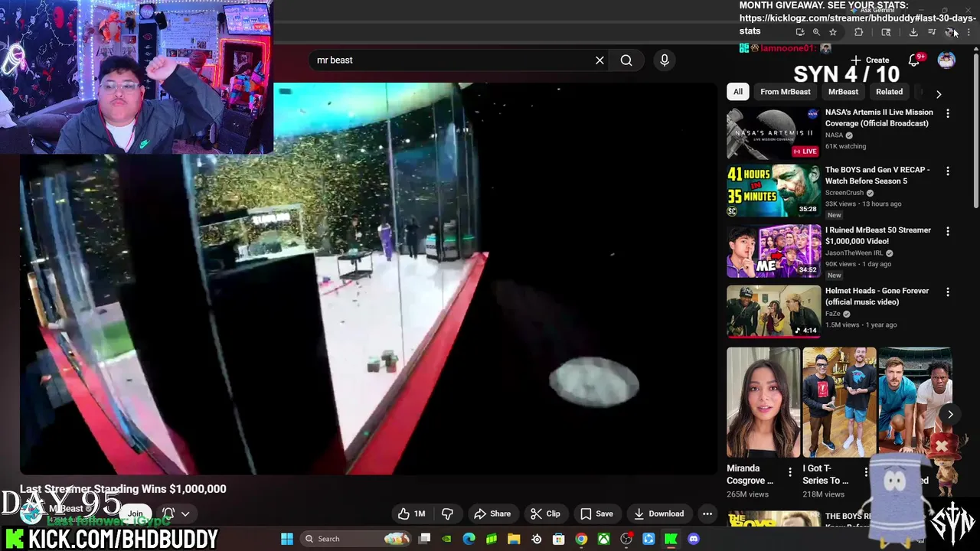Open SteelSeries app from taskbar
The image size is (980, 551).
tap(536, 539)
